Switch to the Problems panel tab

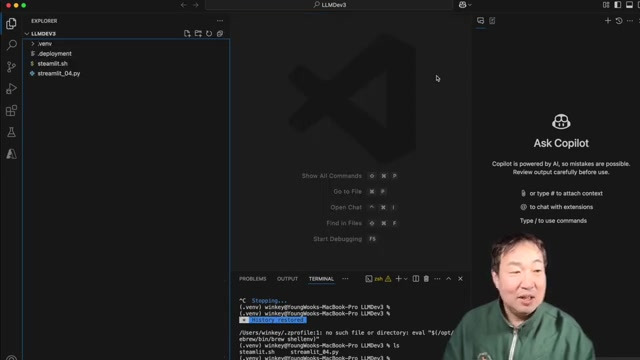[x=253, y=279]
